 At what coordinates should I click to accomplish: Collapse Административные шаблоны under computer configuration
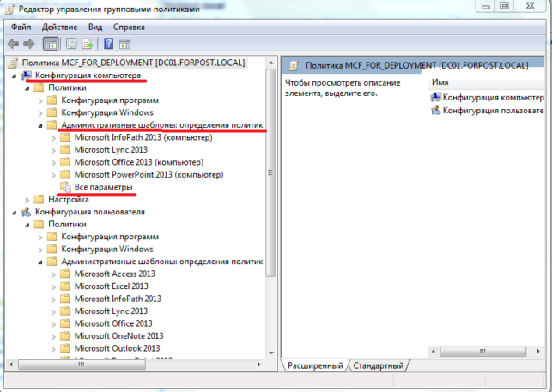tap(40, 125)
